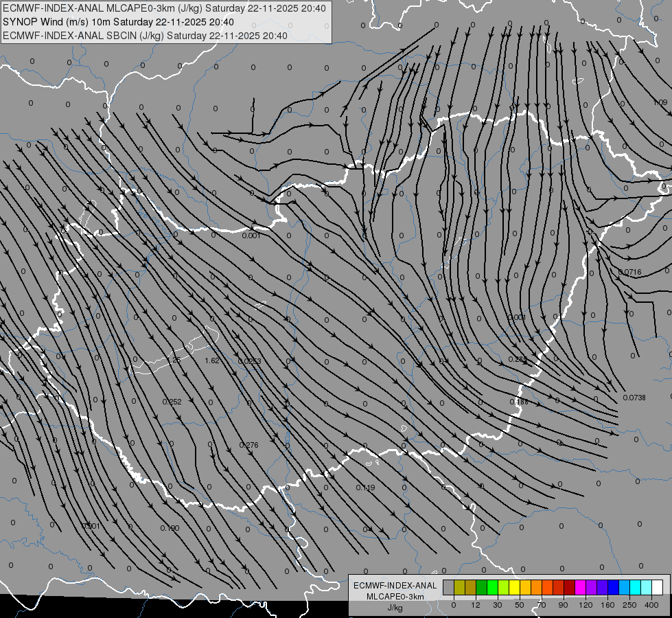
Task: Click the gray swatch in the legend
Action: coord(449,587)
